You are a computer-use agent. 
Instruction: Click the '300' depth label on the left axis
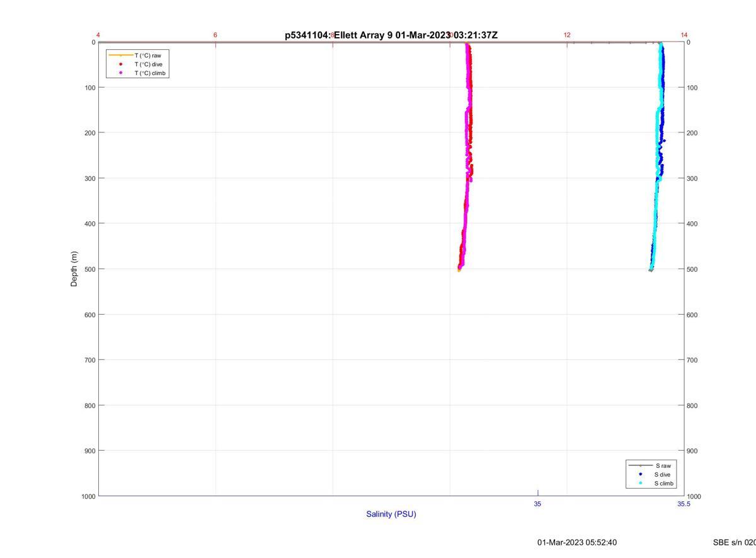tap(90, 178)
